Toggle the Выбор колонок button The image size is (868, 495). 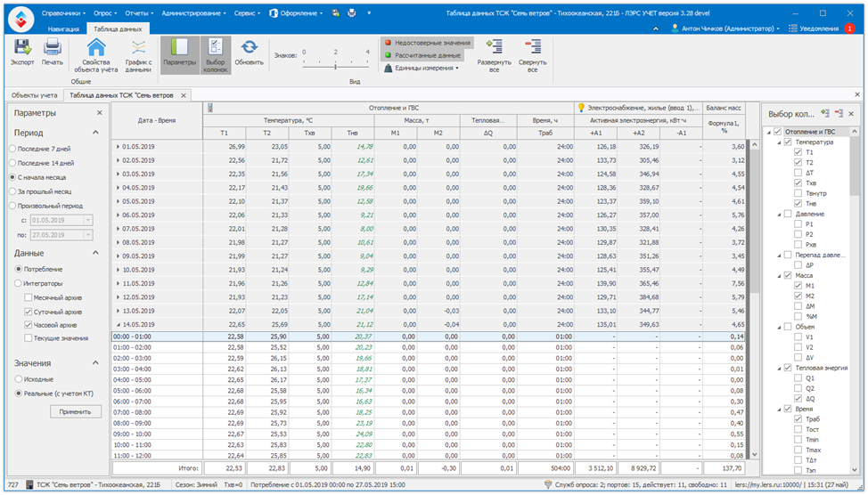pos(216,55)
